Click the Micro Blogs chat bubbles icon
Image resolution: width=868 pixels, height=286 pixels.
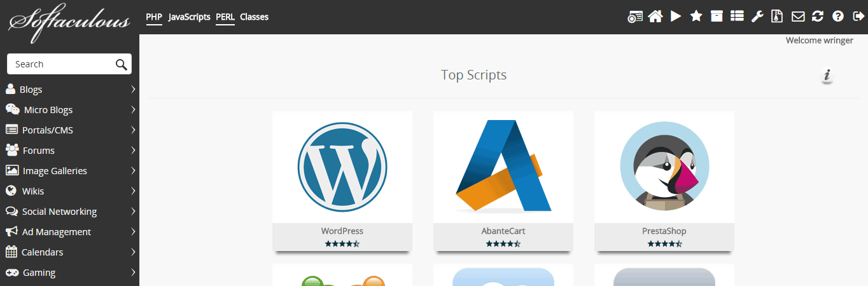[x=12, y=109]
